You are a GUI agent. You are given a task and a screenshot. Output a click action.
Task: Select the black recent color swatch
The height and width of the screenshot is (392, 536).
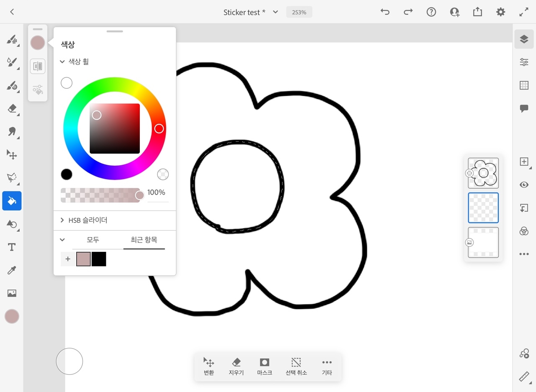[99, 259]
